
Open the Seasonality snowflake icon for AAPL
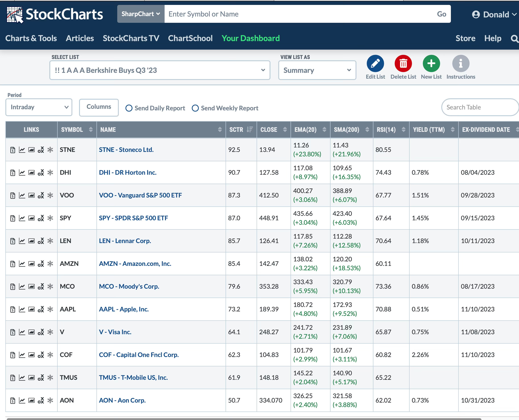click(x=50, y=309)
